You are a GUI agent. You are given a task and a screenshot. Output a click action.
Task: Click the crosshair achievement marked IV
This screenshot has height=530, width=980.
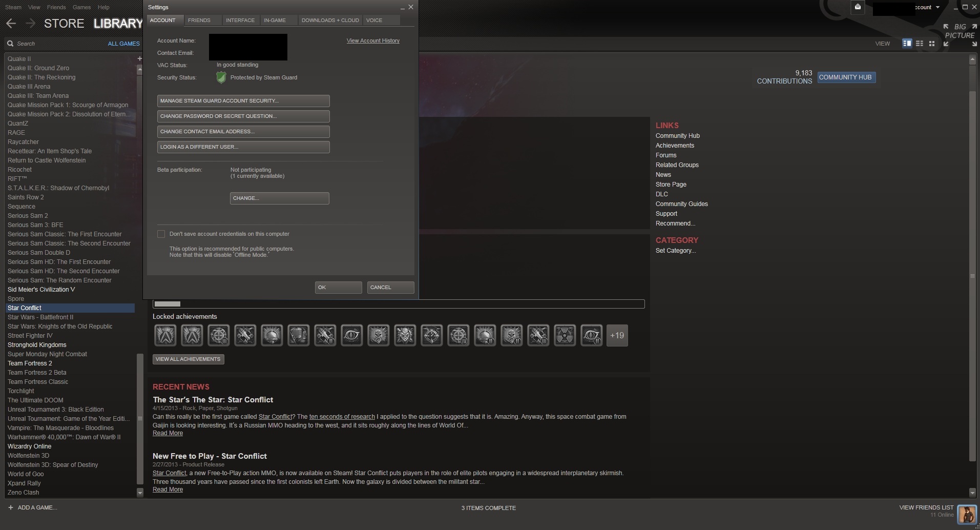(x=458, y=335)
